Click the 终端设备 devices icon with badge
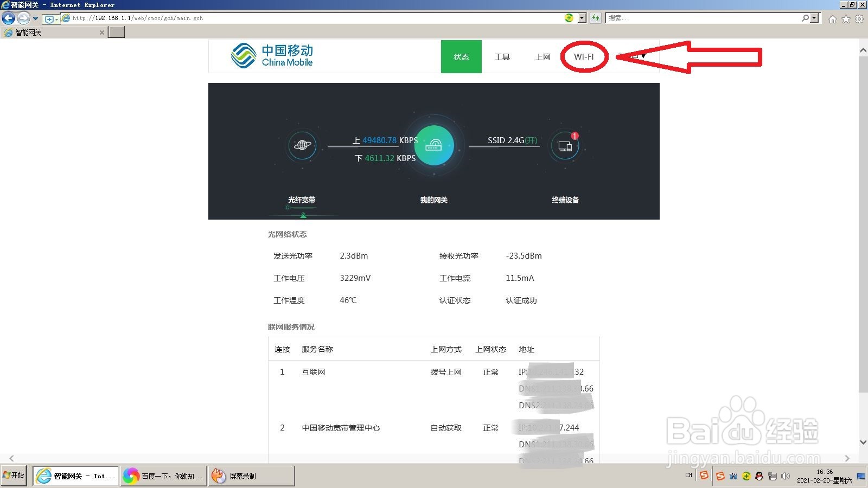 565,146
